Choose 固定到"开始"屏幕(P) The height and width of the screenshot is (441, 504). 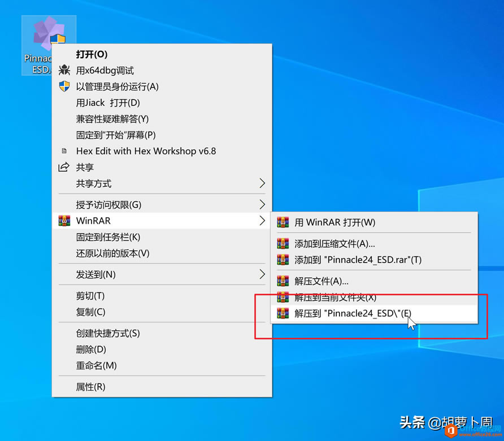pos(162,135)
